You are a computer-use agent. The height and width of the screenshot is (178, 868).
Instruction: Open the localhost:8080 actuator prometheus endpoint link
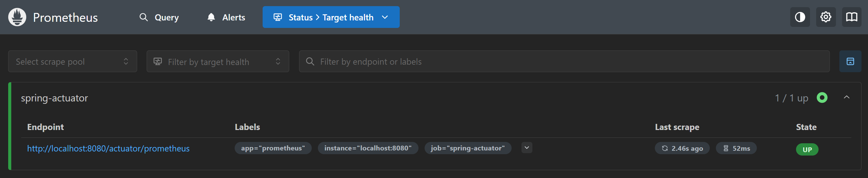108,148
